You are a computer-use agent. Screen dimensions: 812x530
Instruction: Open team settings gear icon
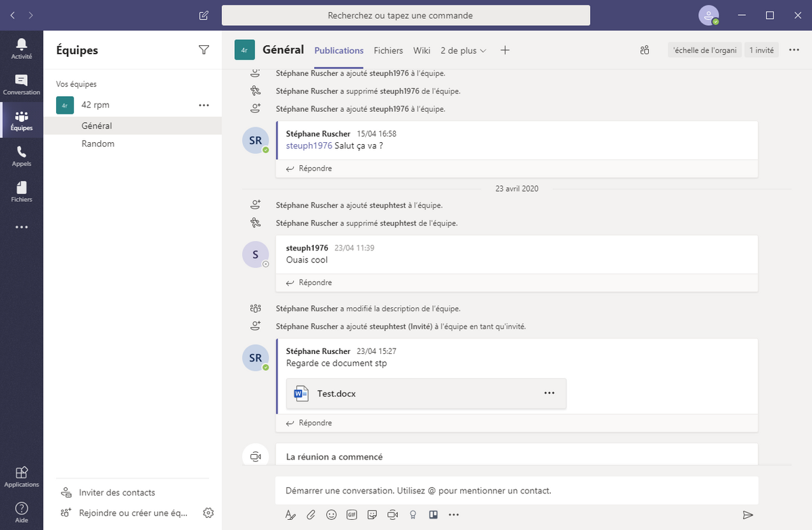(208, 512)
